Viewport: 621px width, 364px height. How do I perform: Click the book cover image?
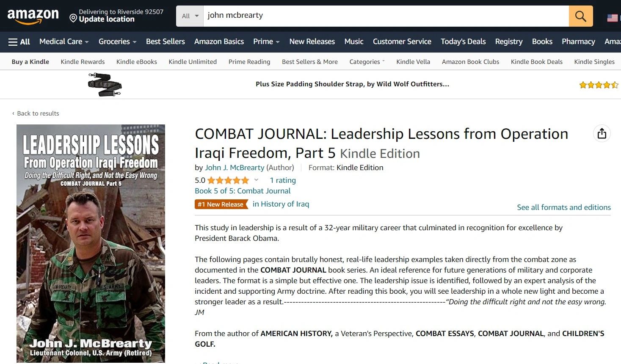click(x=91, y=243)
